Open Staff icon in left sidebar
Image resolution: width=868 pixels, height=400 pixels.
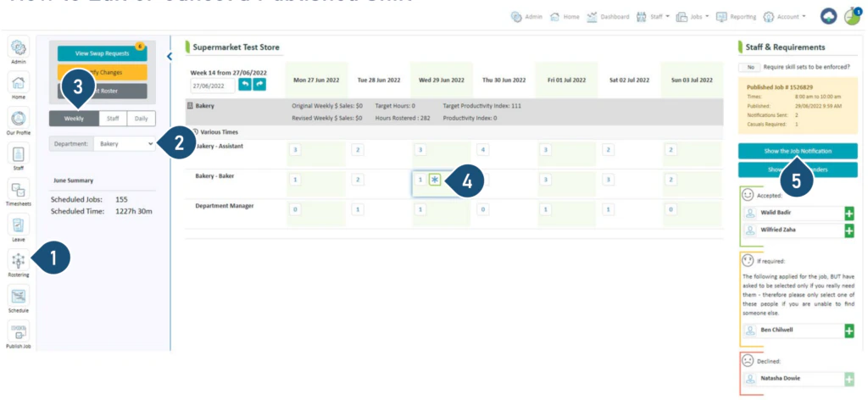click(19, 153)
